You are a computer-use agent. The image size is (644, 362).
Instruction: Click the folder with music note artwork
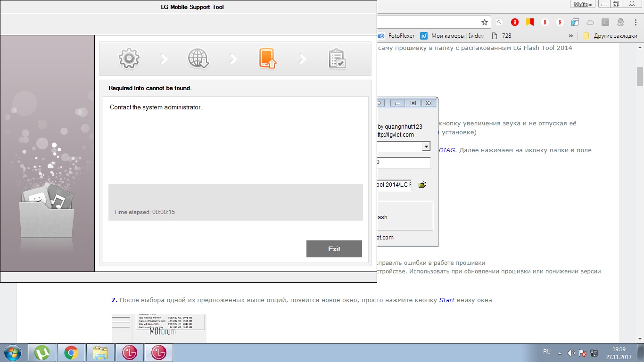tap(47, 212)
